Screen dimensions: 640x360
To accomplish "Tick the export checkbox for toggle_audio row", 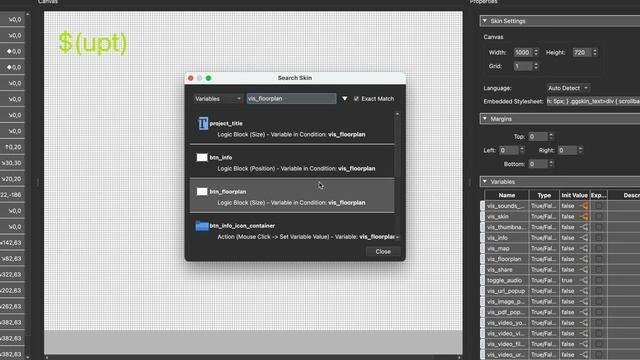I will click(x=598, y=280).
